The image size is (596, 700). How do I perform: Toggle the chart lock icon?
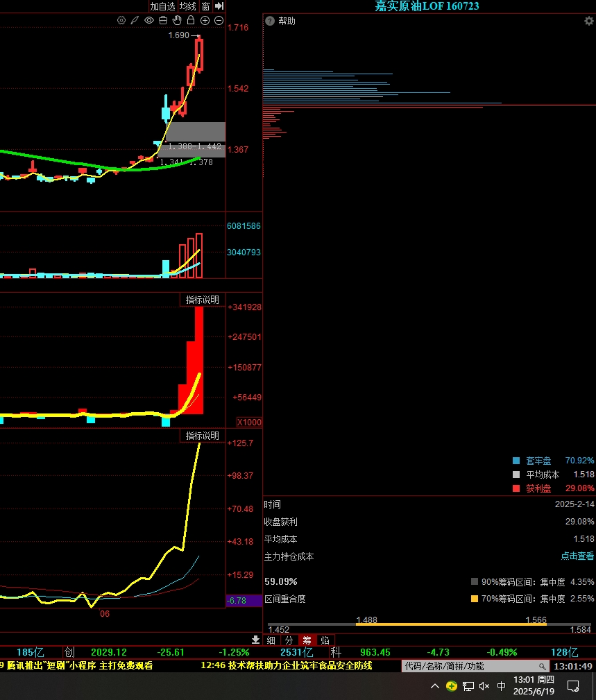point(191,20)
